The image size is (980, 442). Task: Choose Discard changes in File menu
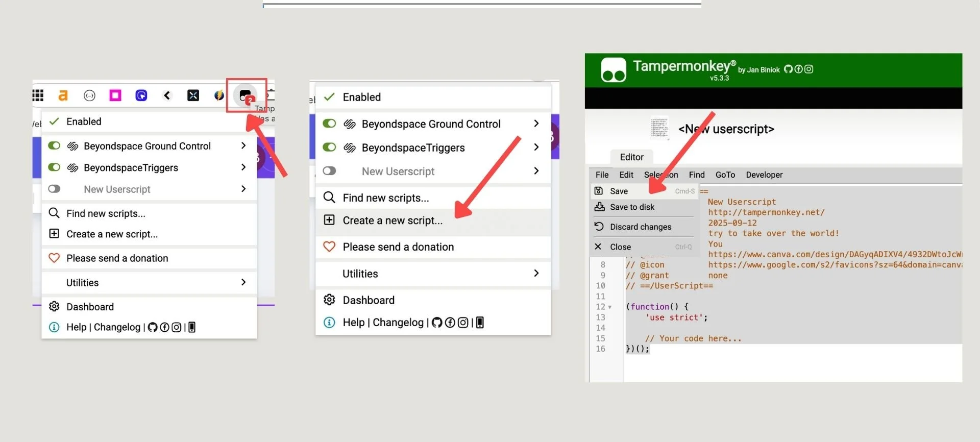[645, 227]
